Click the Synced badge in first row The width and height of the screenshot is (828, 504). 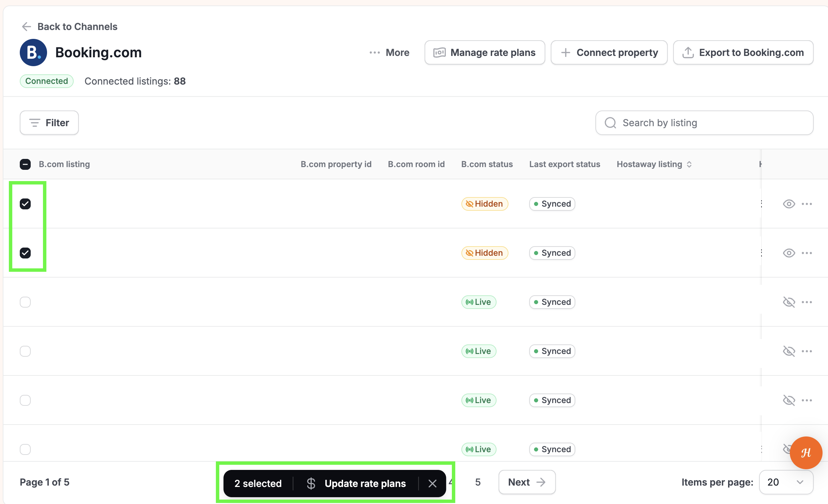(552, 204)
